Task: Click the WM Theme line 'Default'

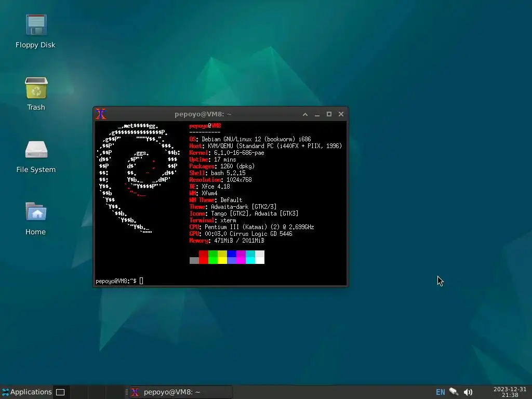Action: pos(216,200)
